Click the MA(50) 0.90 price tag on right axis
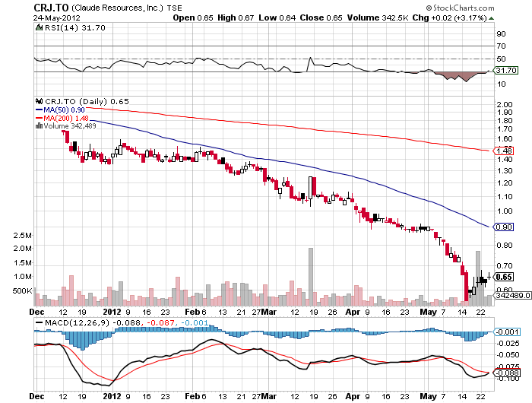This screenshot has height=403, width=532. (x=503, y=227)
